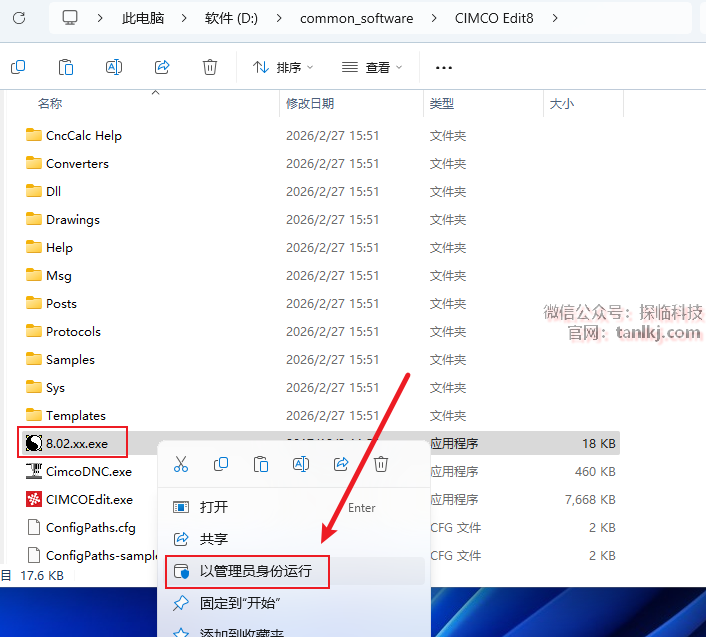Click the cut icon in the context menu

click(181, 464)
